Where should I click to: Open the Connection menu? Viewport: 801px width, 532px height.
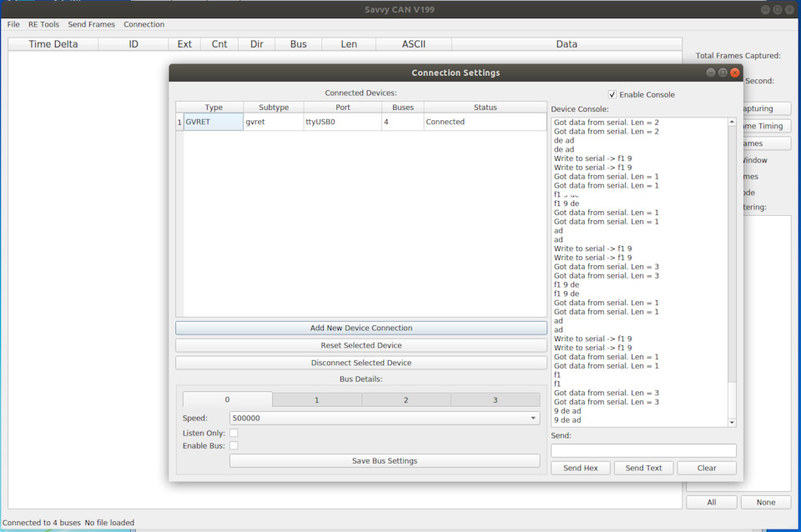pos(144,24)
